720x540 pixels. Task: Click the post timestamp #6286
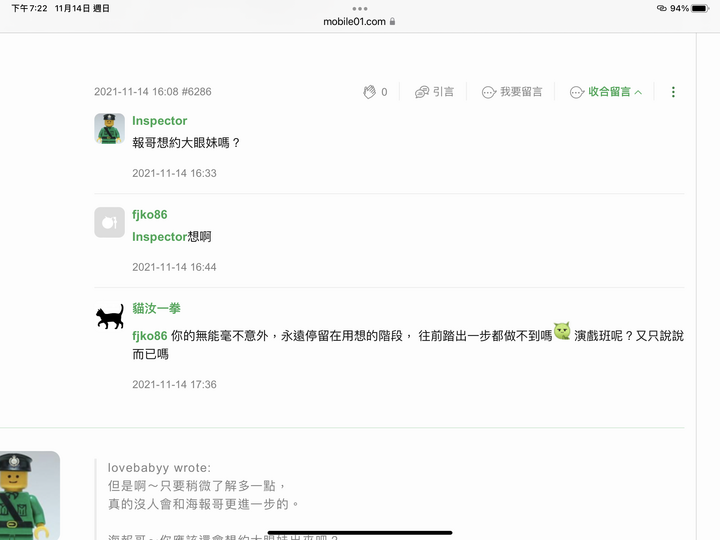pyautogui.click(x=152, y=92)
